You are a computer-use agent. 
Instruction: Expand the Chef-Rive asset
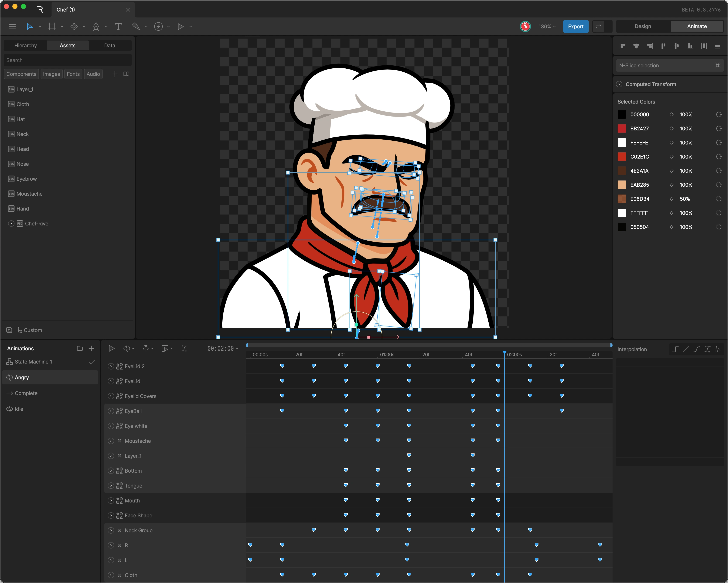(11, 224)
